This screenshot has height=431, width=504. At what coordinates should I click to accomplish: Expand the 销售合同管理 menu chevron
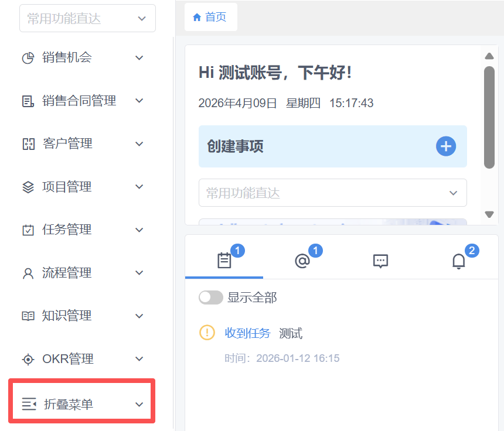pyautogui.click(x=139, y=101)
